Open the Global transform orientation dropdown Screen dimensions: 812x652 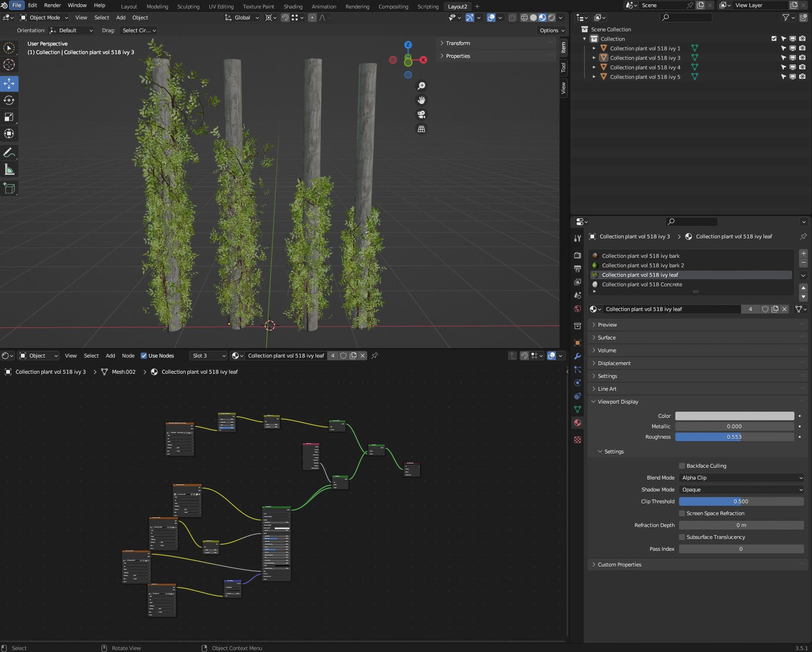(242, 18)
